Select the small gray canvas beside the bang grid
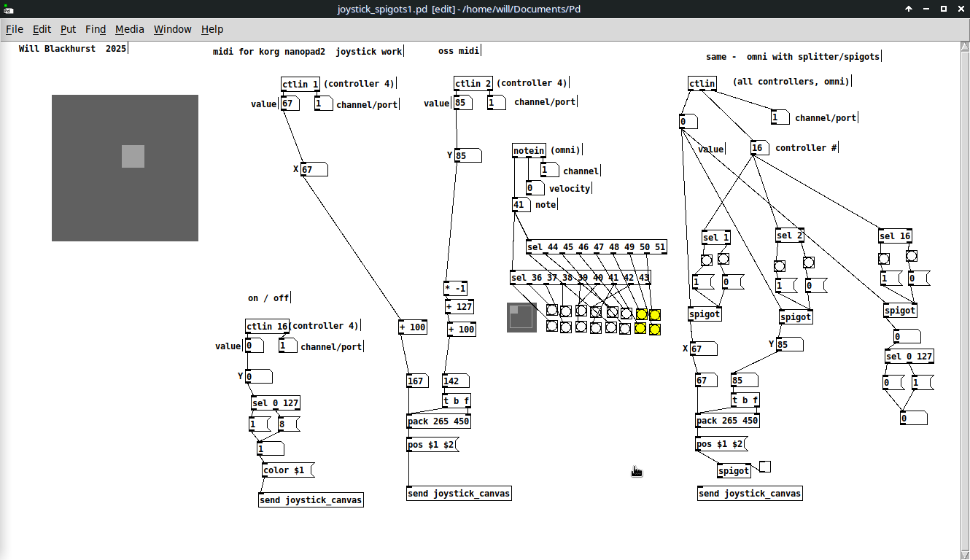 pos(521,317)
